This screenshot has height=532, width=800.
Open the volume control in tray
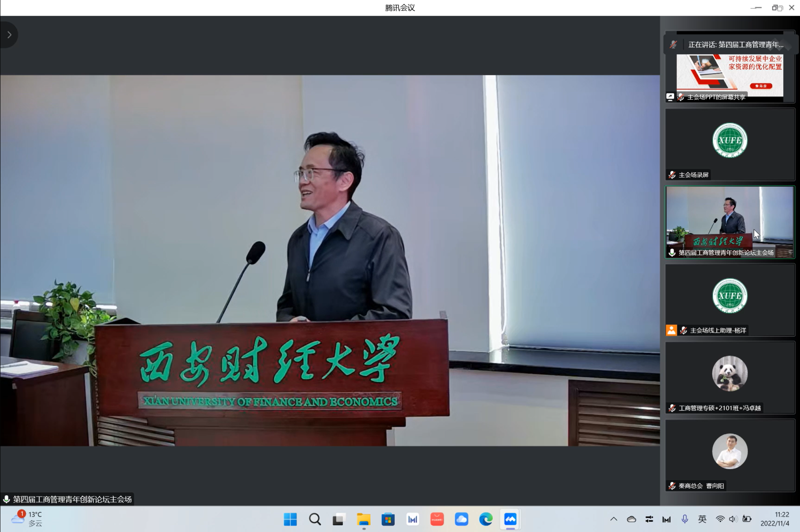pyautogui.click(x=733, y=519)
